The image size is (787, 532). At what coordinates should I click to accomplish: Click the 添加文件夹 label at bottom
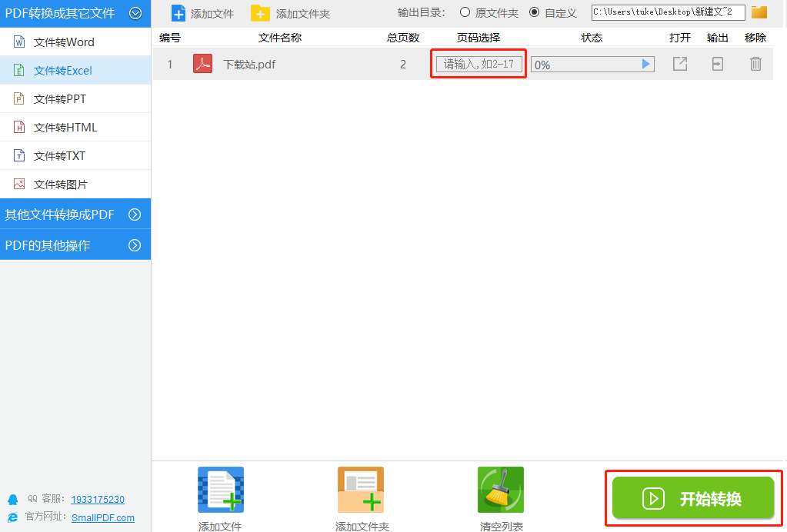(x=362, y=526)
